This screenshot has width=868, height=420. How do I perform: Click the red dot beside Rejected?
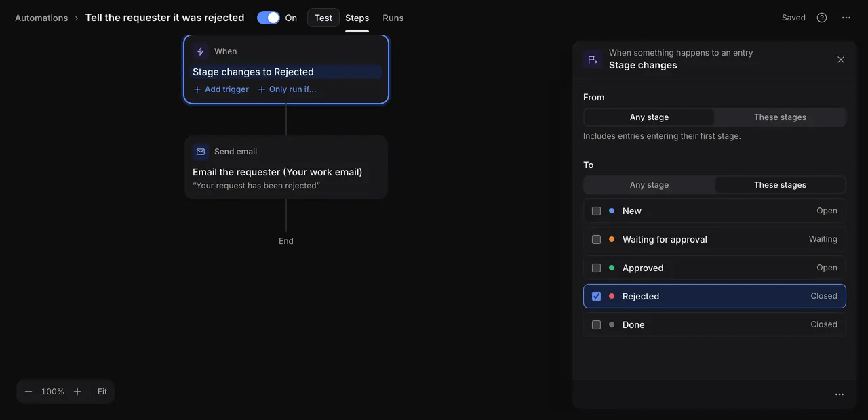coord(612,296)
